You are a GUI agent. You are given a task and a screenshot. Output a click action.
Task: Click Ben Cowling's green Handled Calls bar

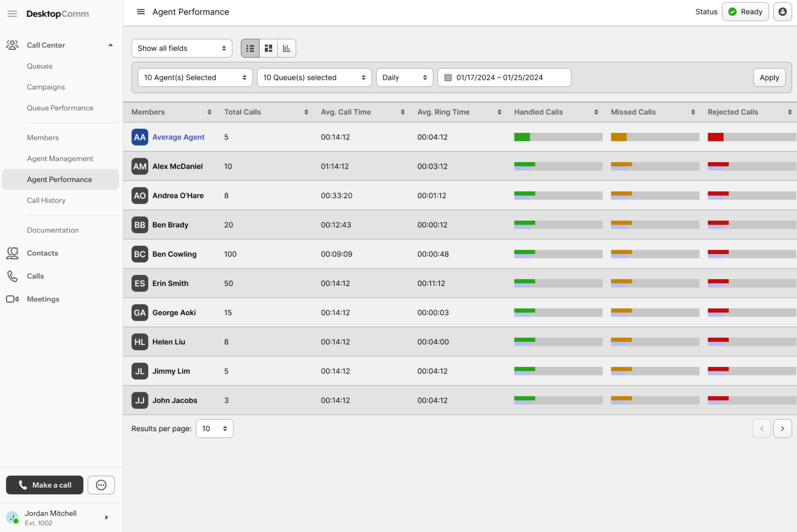[x=524, y=252]
